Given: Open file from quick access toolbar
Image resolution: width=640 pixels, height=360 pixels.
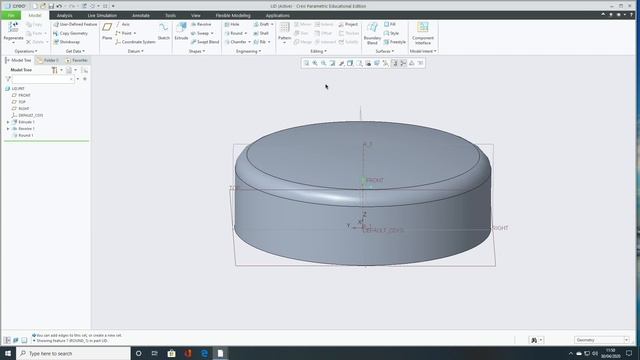Looking at the screenshot, I should tap(43, 6).
